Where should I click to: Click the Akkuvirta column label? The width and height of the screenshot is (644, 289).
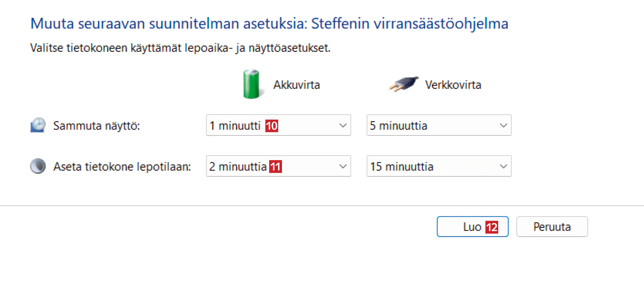pos(297,85)
